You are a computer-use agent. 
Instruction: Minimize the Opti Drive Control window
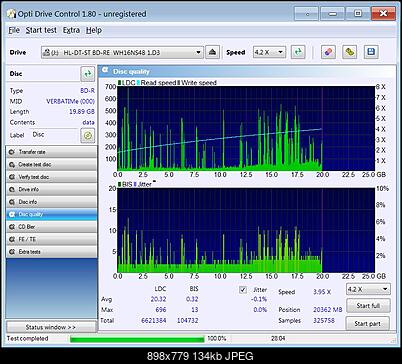coord(332,14)
